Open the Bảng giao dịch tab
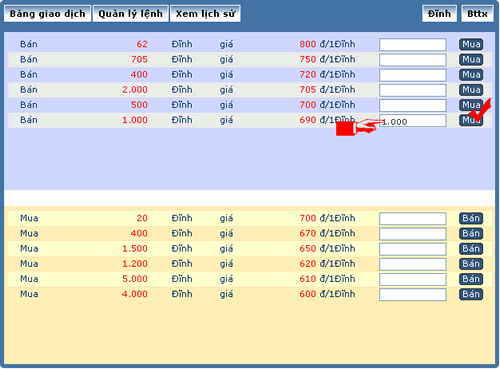This screenshot has width=500, height=369. [47, 14]
